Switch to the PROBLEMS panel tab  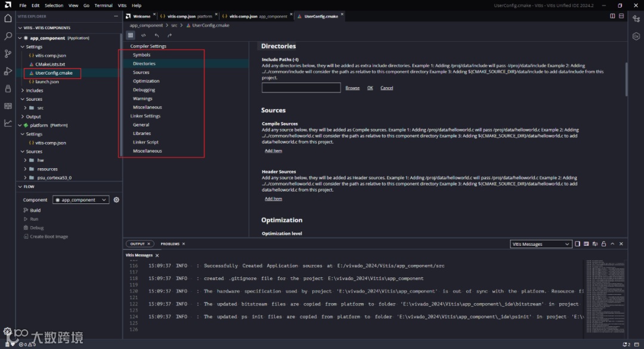pyautogui.click(x=170, y=244)
